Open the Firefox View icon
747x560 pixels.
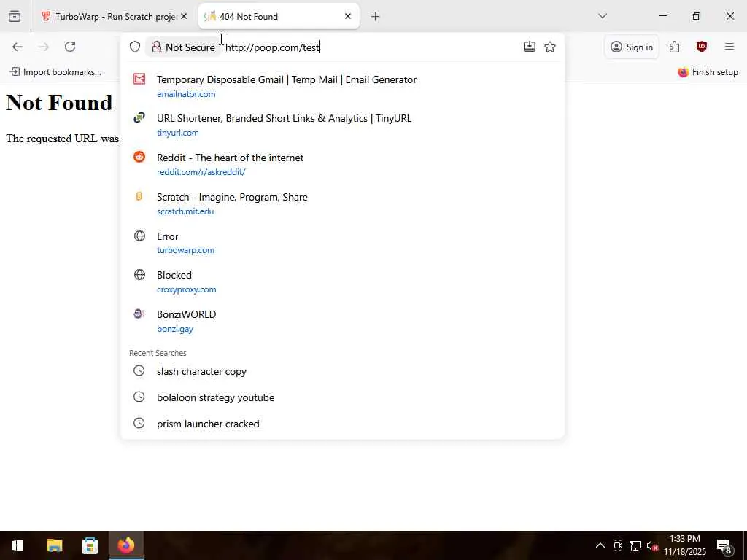pyautogui.click(x=15, y=16)
